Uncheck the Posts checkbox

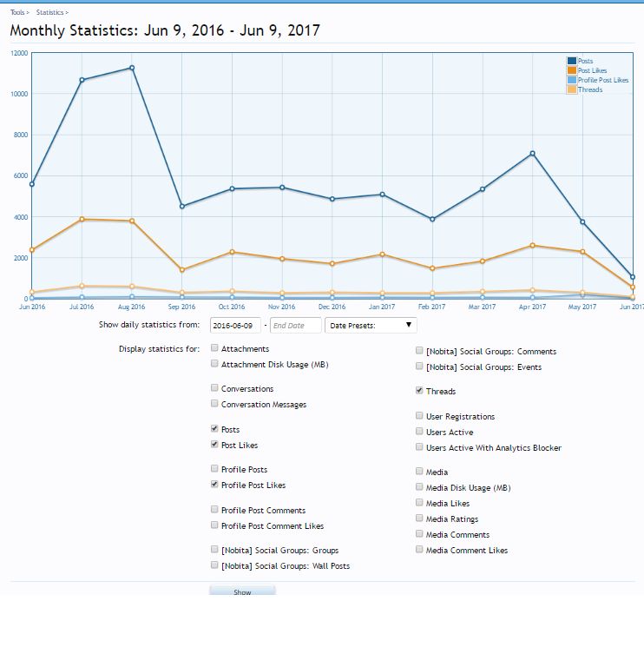[x=214, y=429]
